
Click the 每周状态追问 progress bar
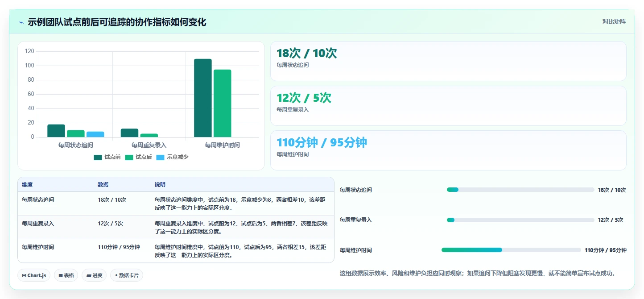(520, 190)
